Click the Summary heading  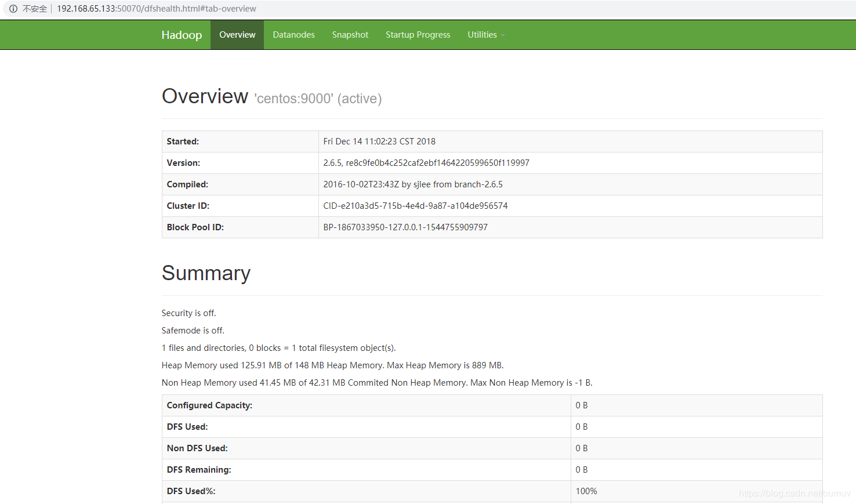coord(206,273)
